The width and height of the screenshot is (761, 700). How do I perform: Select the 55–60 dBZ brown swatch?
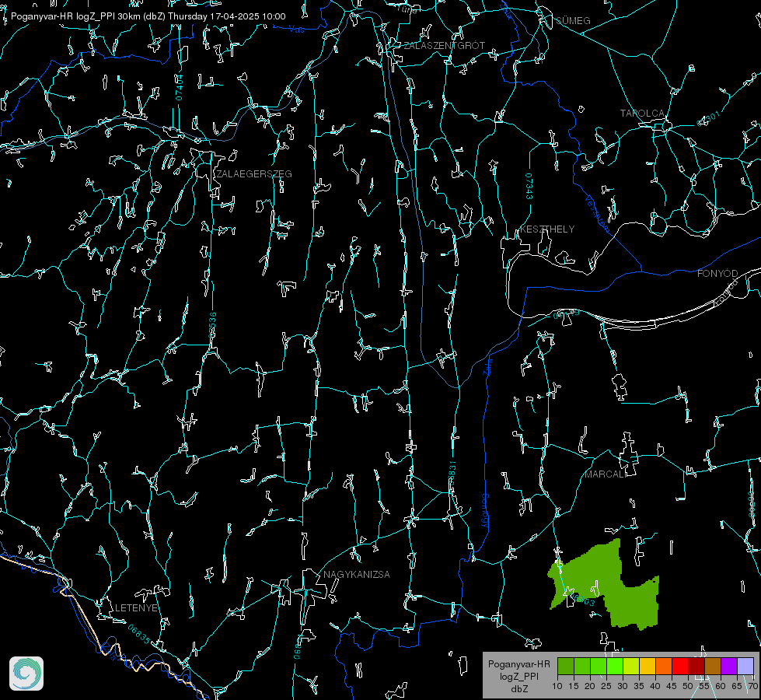click(713, 666)
